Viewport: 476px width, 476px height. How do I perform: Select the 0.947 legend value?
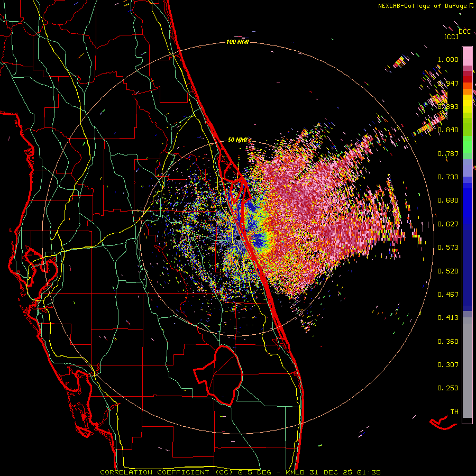[x=448, y=83]
